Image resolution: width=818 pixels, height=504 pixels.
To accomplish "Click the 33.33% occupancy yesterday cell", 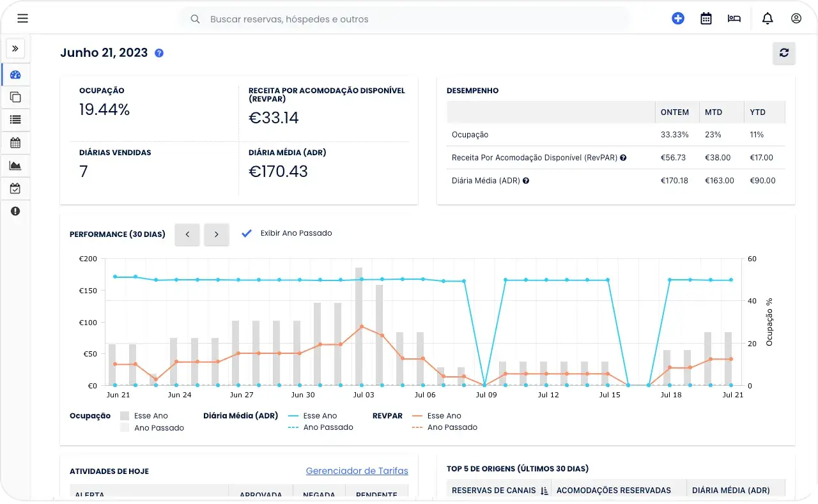I will (675, 135).
